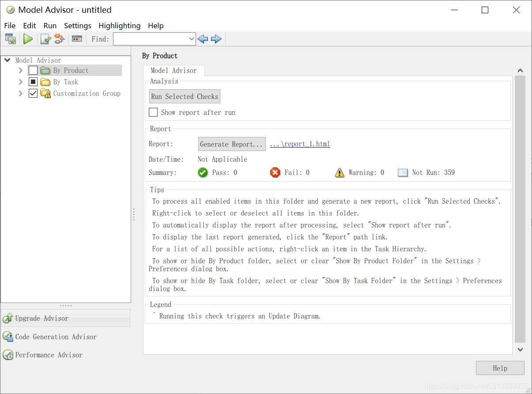Open the Highlighting menu
The image size is (532, 394).
(x=119, y=26)
